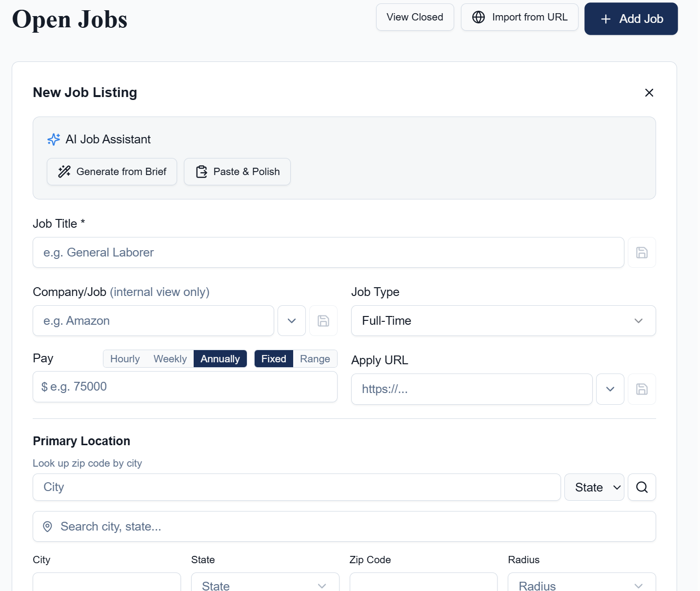700x591 pixels.
Task: Click the 'Apply URL' label
Action: 380,360
